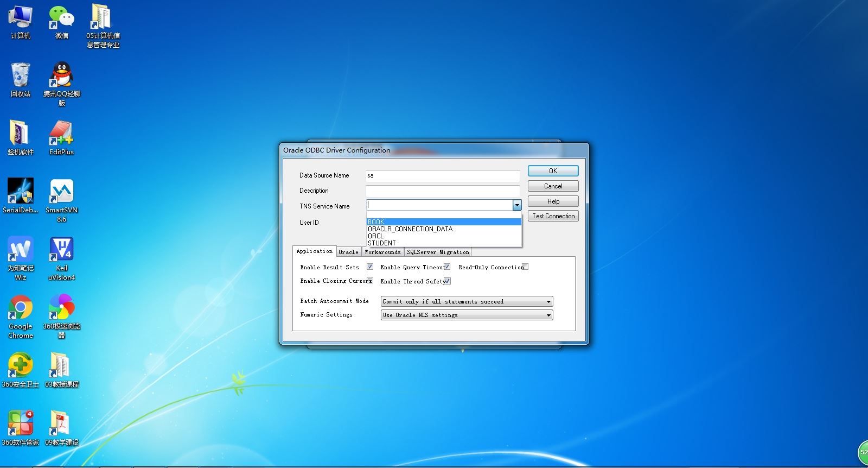Image resolution: width=868 pixels, height=468 pixels.
Task: Click the Test Connection button
Action: (553, 216)
